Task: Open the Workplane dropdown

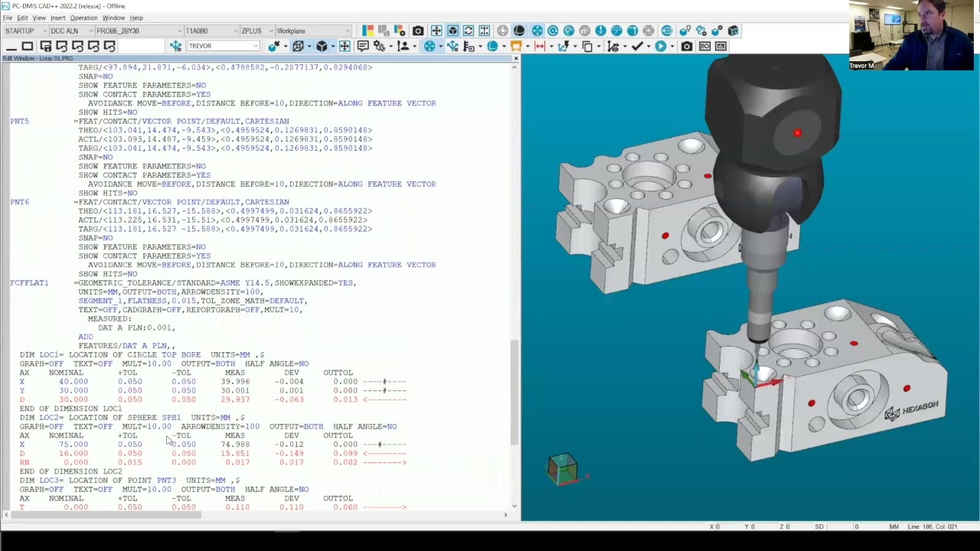Action: (313, 31)
